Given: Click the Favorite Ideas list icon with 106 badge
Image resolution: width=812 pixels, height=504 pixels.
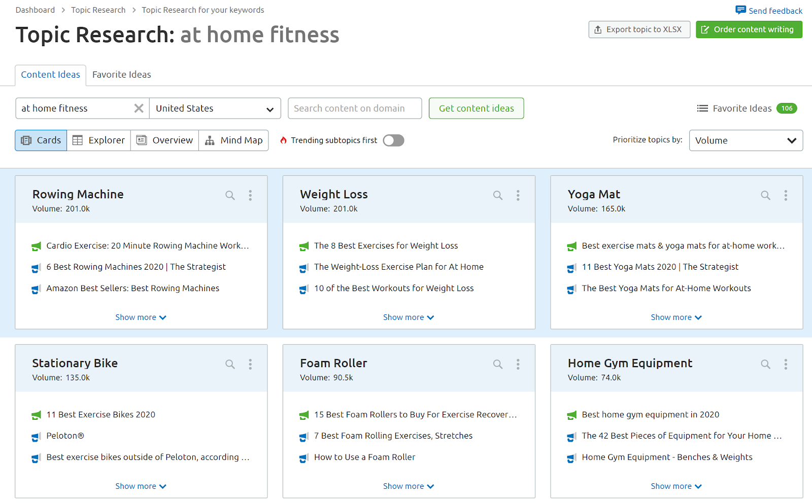Looking at the screenshot, I should (702, 109).
